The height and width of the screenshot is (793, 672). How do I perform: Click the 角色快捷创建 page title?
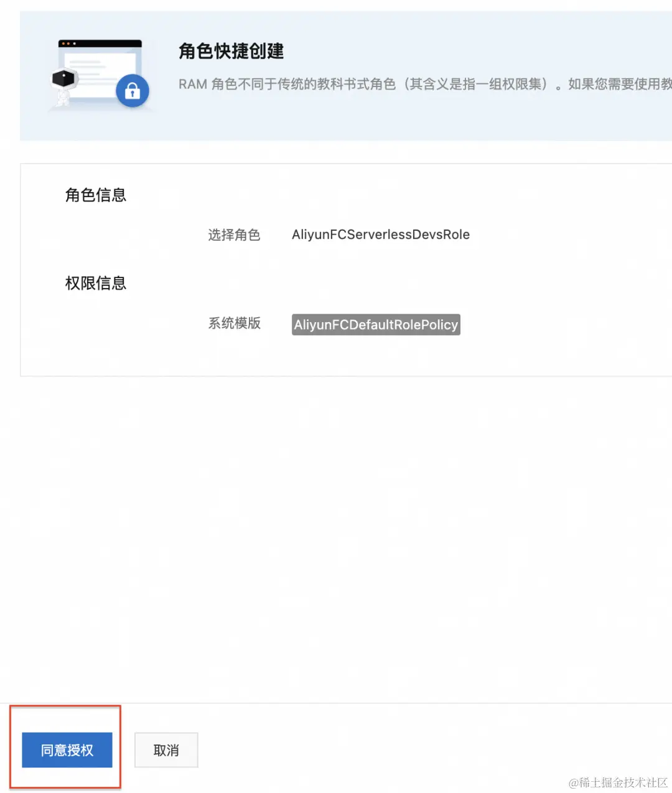click(x=230, y=52)
